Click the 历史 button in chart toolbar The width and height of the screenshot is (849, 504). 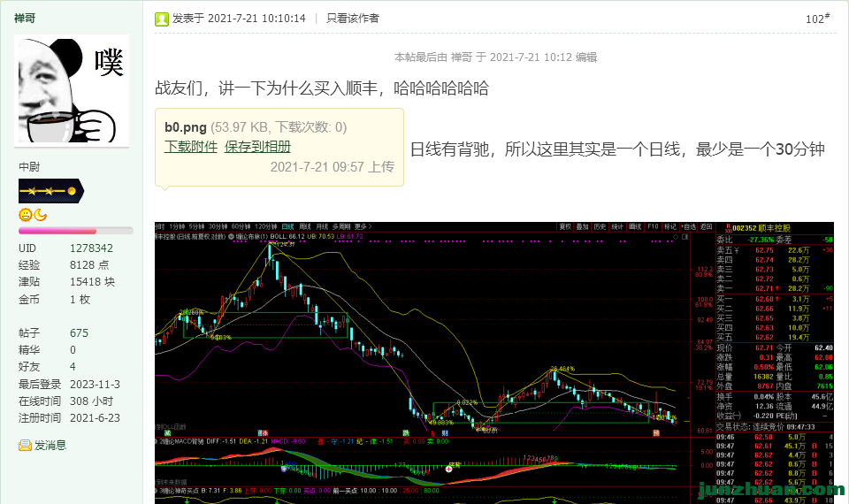(x=600, y=227)
